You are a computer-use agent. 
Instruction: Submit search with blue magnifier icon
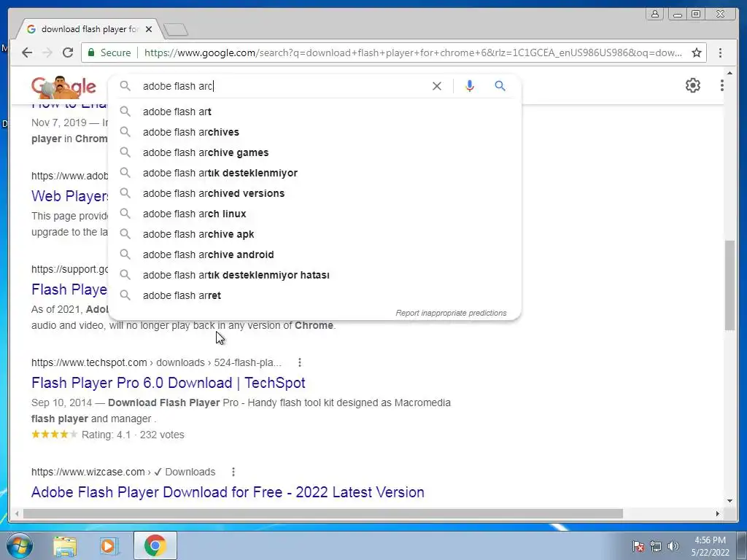click(500, 86)
